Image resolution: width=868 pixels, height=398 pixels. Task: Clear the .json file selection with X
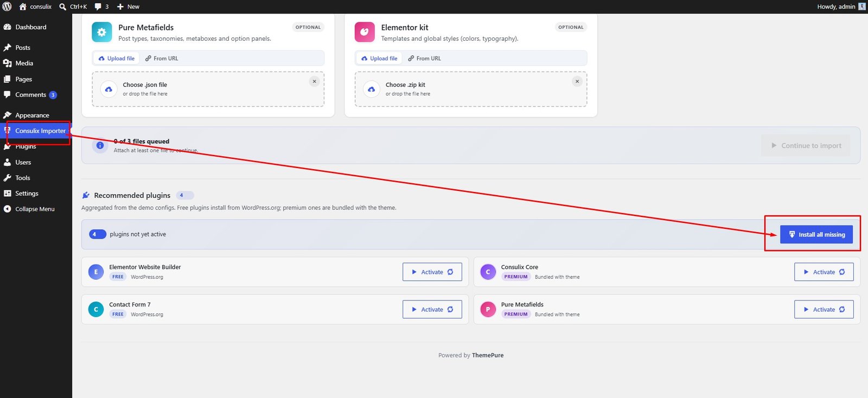pos(314,81)
